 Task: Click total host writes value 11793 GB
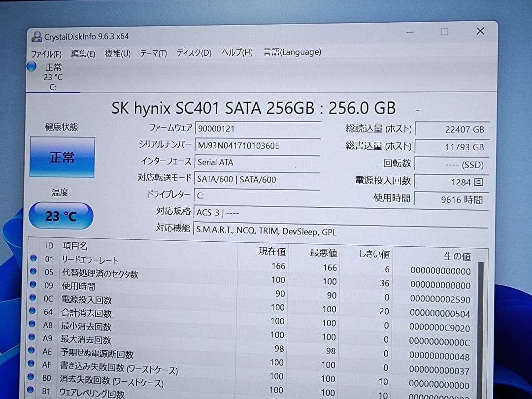point(452,147)
